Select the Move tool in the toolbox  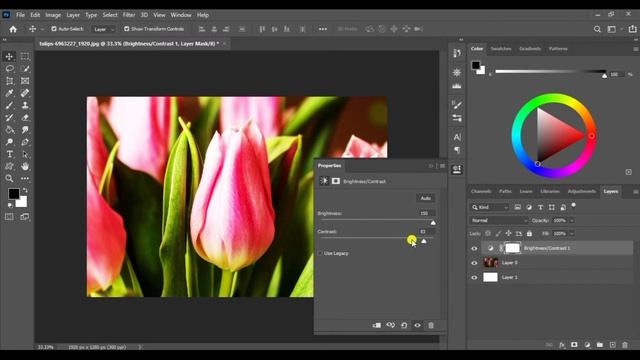pyautogui.click(x=9, y=56)
